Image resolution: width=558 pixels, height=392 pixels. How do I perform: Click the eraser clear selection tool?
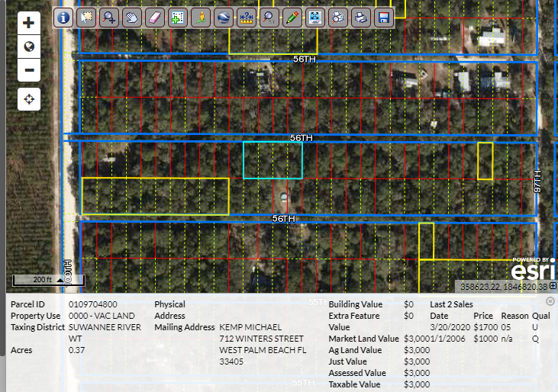pos(154,17)
